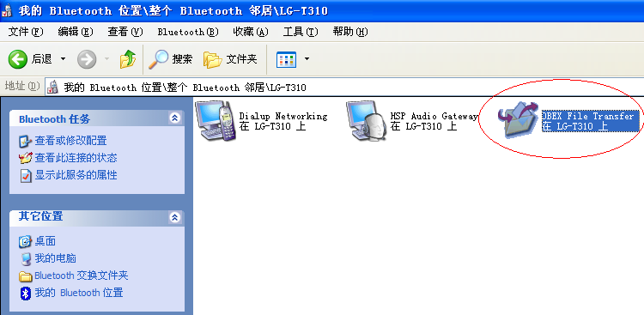Open Bluetooth 交换文件夹 link

(x=82, y=276)
